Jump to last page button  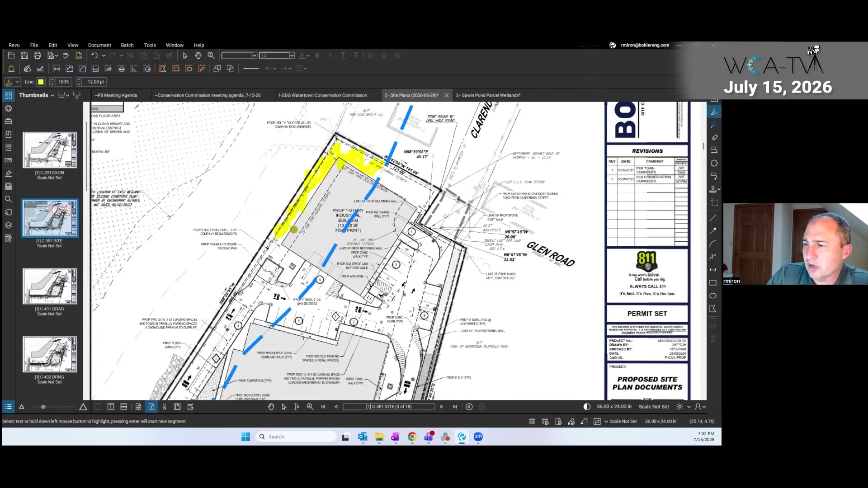coord(455,407)
